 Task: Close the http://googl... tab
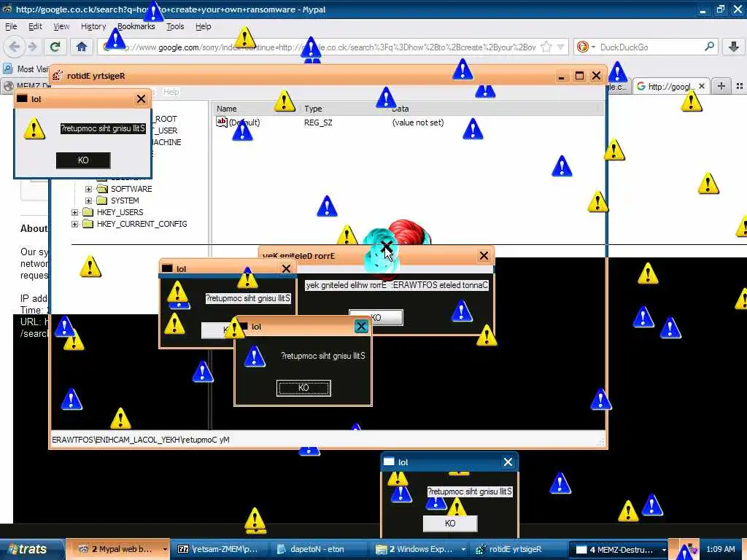click(701, 86)
